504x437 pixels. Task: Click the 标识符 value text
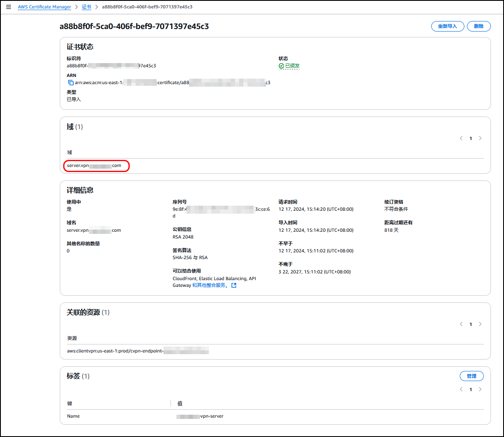111,66
